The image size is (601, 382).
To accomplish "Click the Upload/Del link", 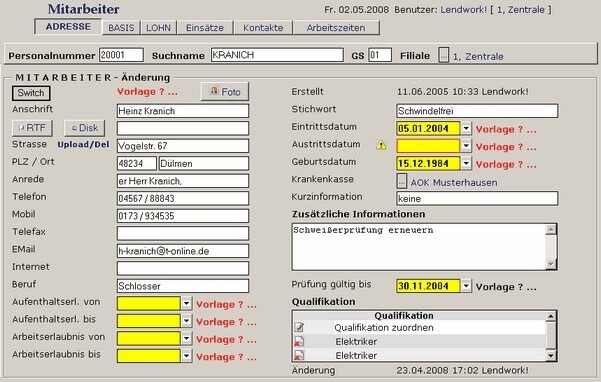I will 83,144.
